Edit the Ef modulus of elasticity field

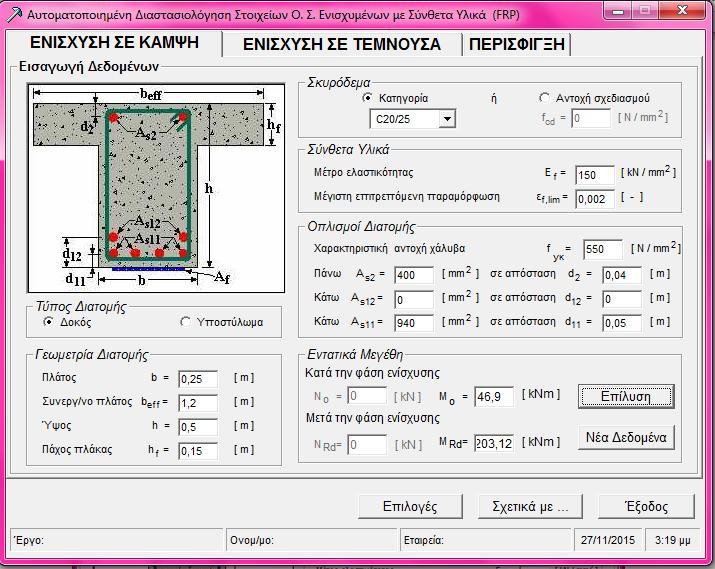coord(595,175)
